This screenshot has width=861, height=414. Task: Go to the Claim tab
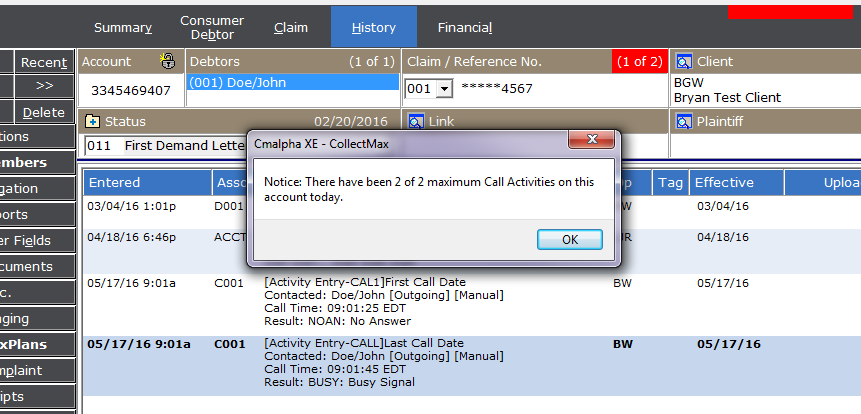tap(291, 28)
